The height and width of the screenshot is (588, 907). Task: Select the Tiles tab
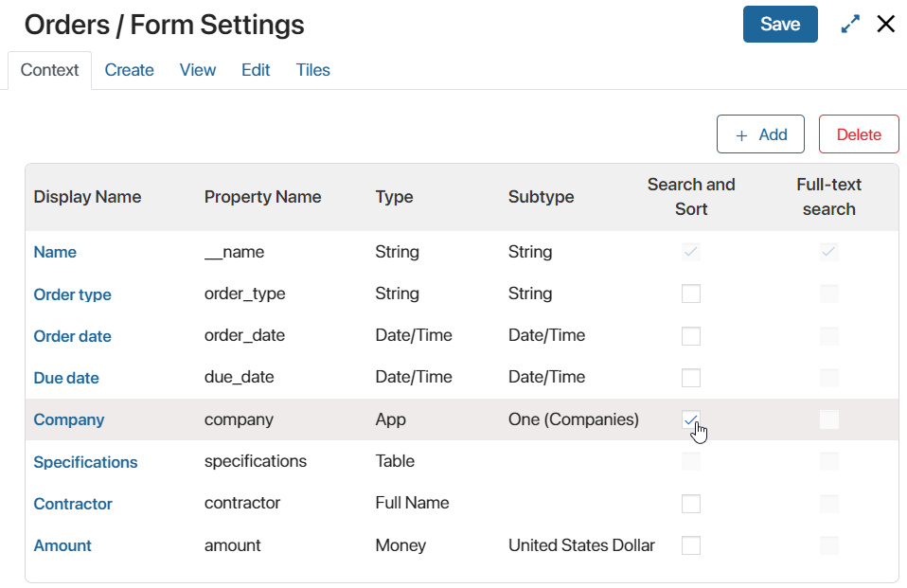coord(313,70)
